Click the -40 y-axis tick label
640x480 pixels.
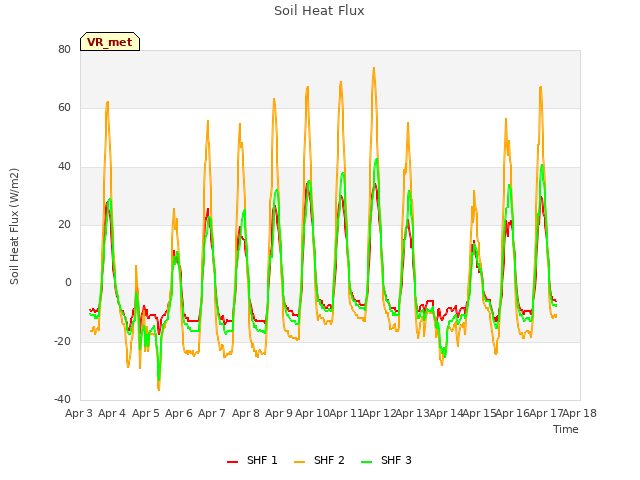coord(62,399)
